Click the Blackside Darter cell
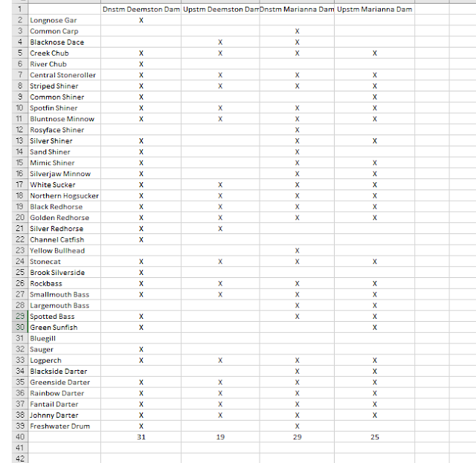The image size is (476, 463). coord(65,372)
